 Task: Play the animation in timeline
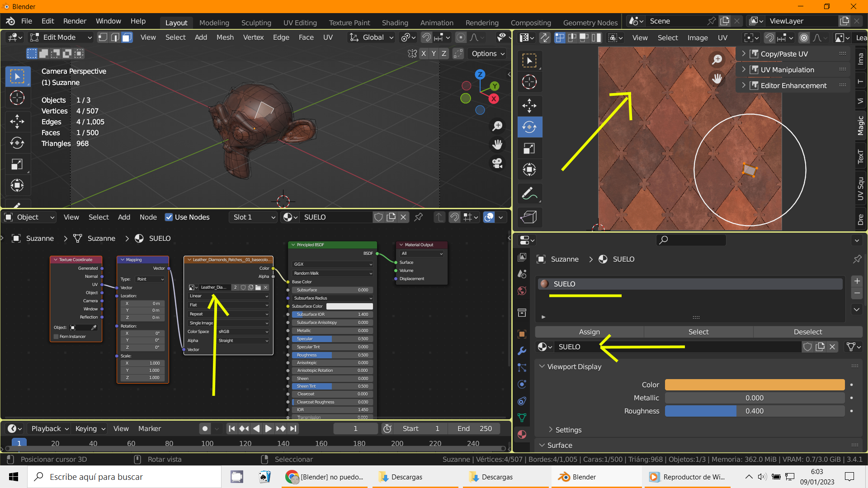pyautogui.click(x=268, y=428)
